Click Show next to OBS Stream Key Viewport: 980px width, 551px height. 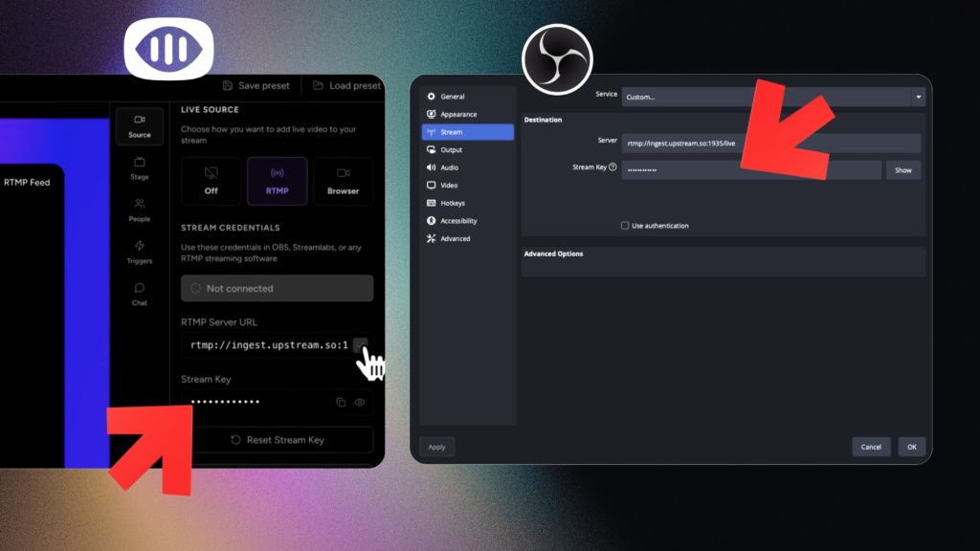click(903, 170)
